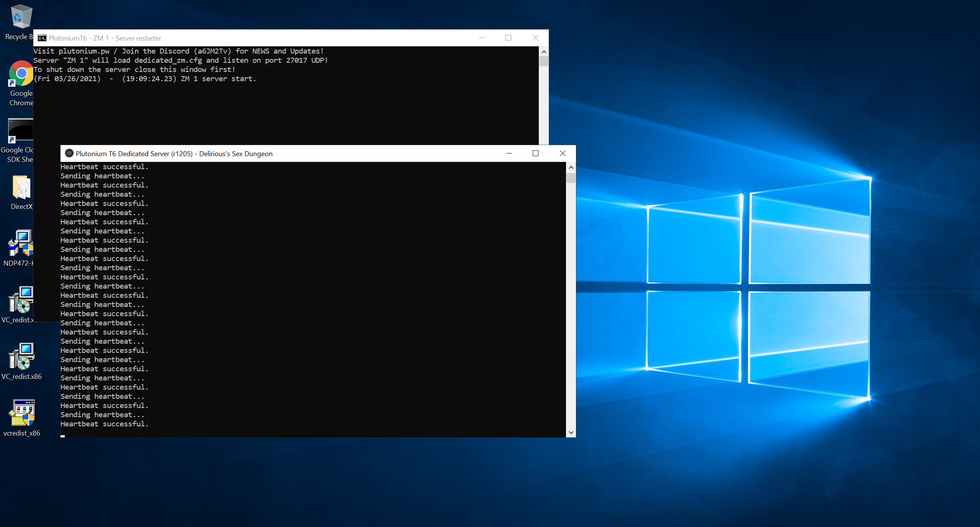Minimize the Server restarter window
The image size is (980, 527).
click(482, 38)
